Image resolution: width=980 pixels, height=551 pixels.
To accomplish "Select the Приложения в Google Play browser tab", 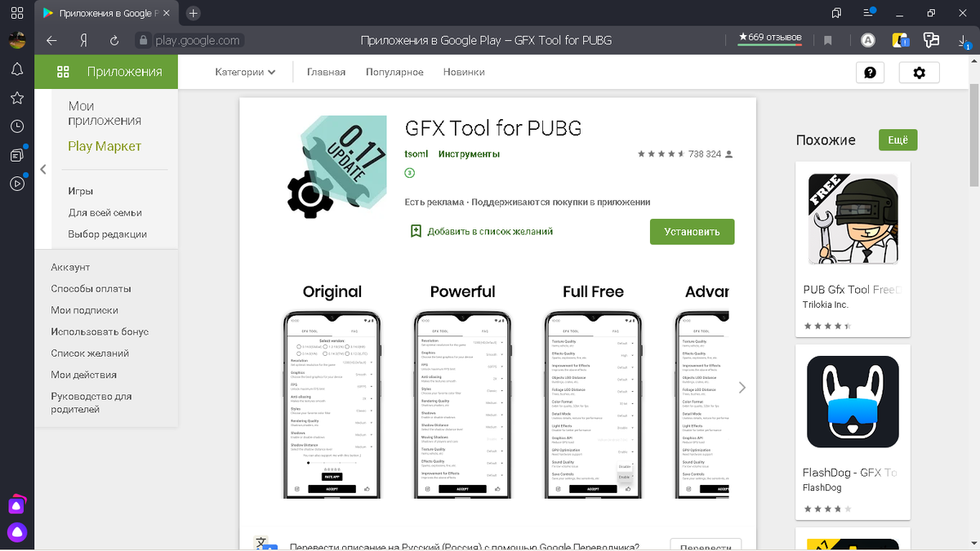I will coord(106,13).
